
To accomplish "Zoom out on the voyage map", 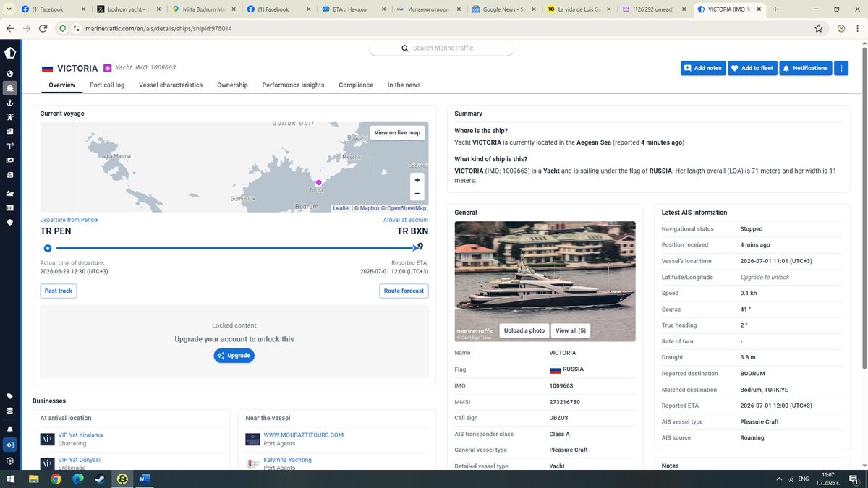I will tap(417, 194).
